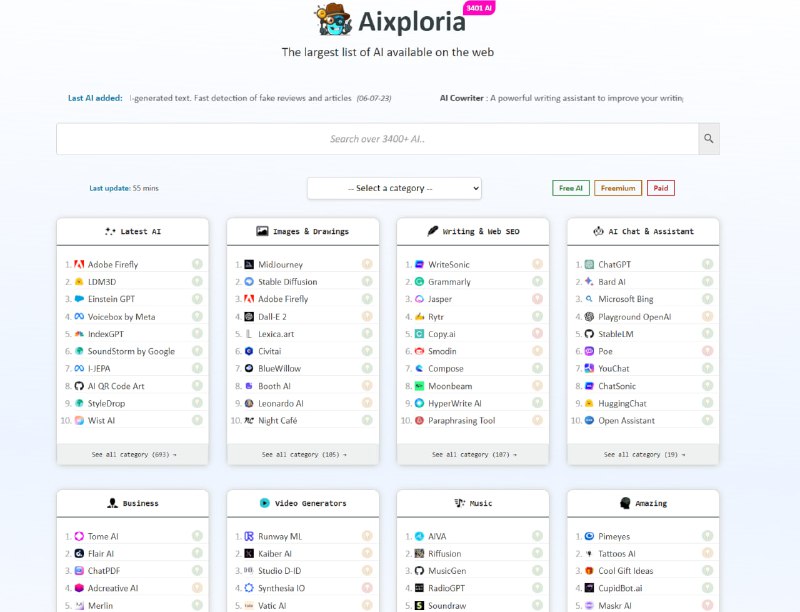
Task: Open the Images & Drawings category header
Action: [303, 232]
